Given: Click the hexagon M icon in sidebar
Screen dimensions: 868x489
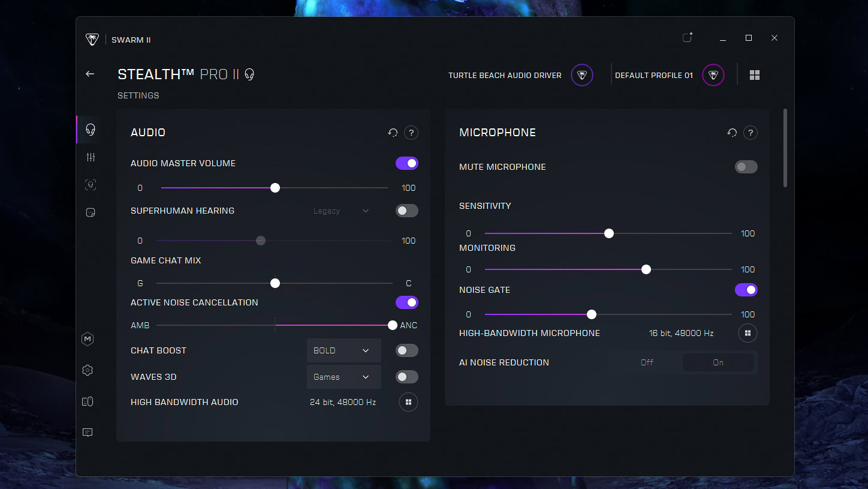Looking at the screenshot, I should pyautogui.click(x=88, y=339).
